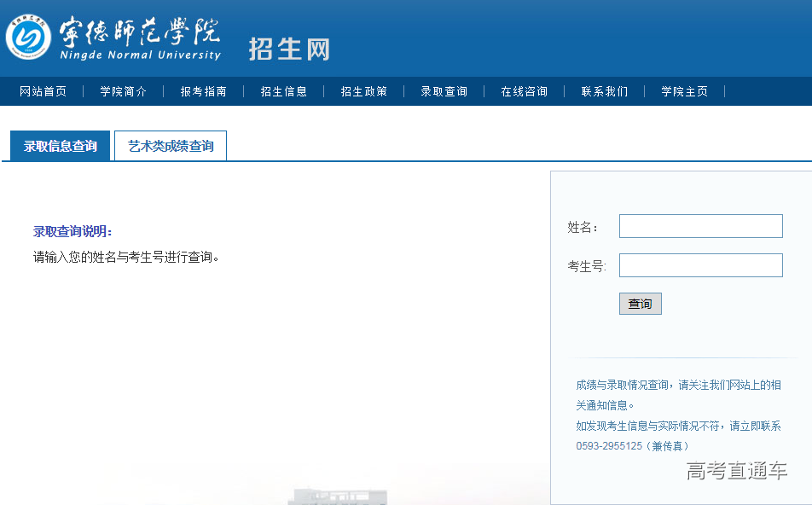812x505 pixels.
Task: Open the 录取查询 navigation item
Action: coord(444,91)
